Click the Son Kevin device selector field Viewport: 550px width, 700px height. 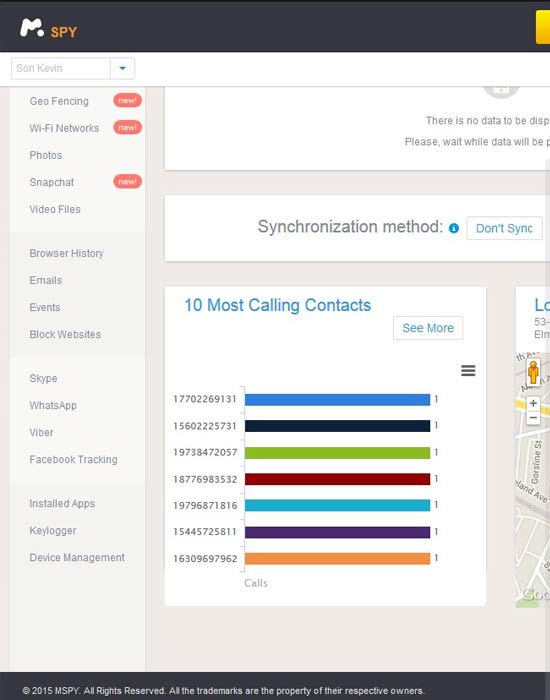(x=61, y=68)
